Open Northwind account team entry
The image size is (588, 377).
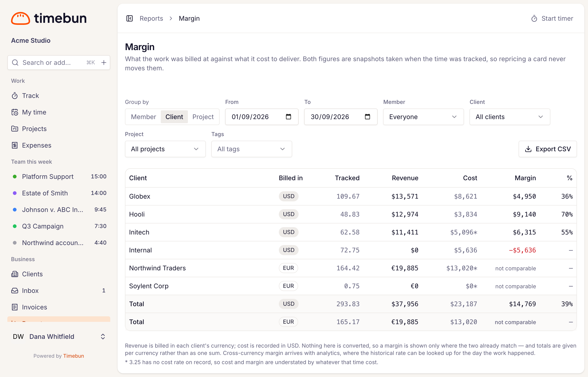click(59, 243)
